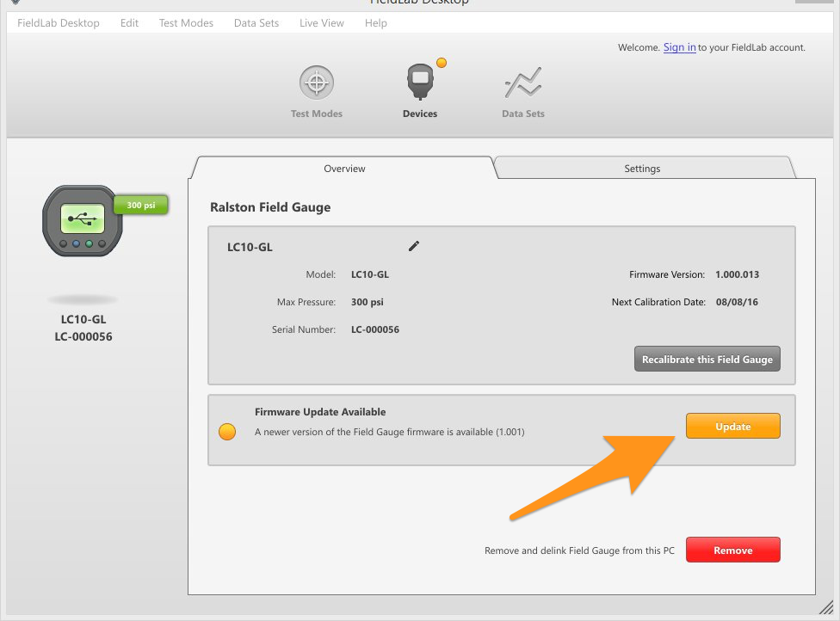Open the Data Sets chart icon
The width and height of the screenshot is (840, 621).
[x=523, y=83]
